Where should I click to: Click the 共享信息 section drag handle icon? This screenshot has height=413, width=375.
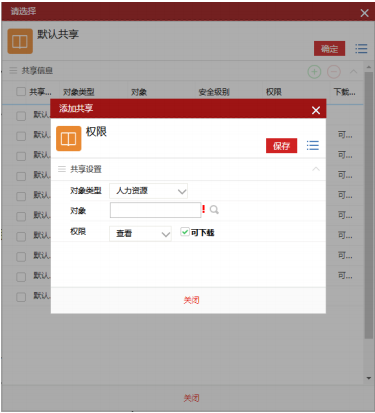pos(13,70)
